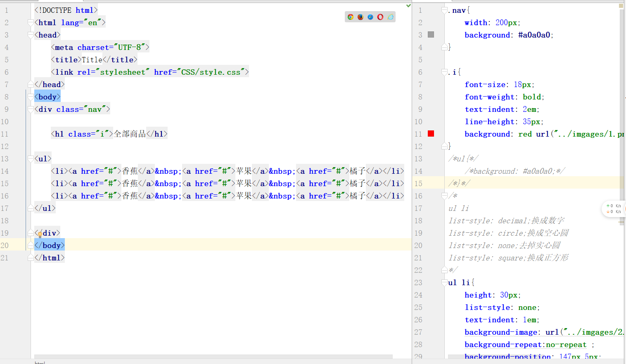Click line number 5 in CSS gutter
This screenshot has width=626, height=364.
click(420, 59)
